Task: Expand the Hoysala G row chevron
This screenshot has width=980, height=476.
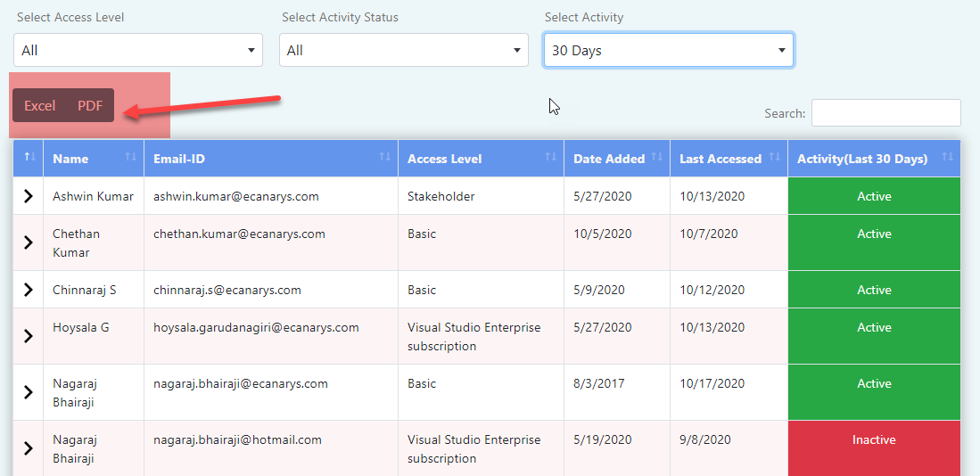Action: pyautogui.click(x=29, y=336)
